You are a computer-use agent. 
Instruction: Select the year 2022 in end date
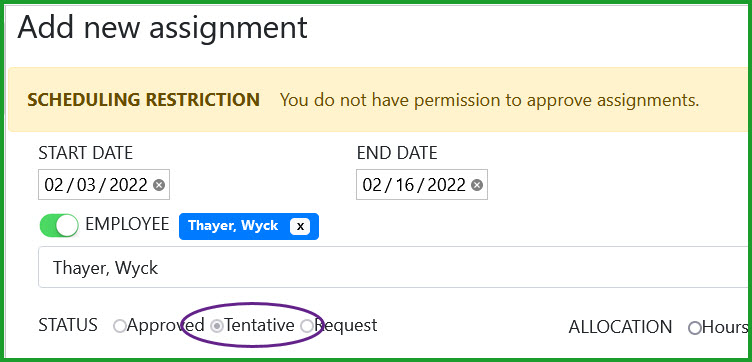pos(446,185)
